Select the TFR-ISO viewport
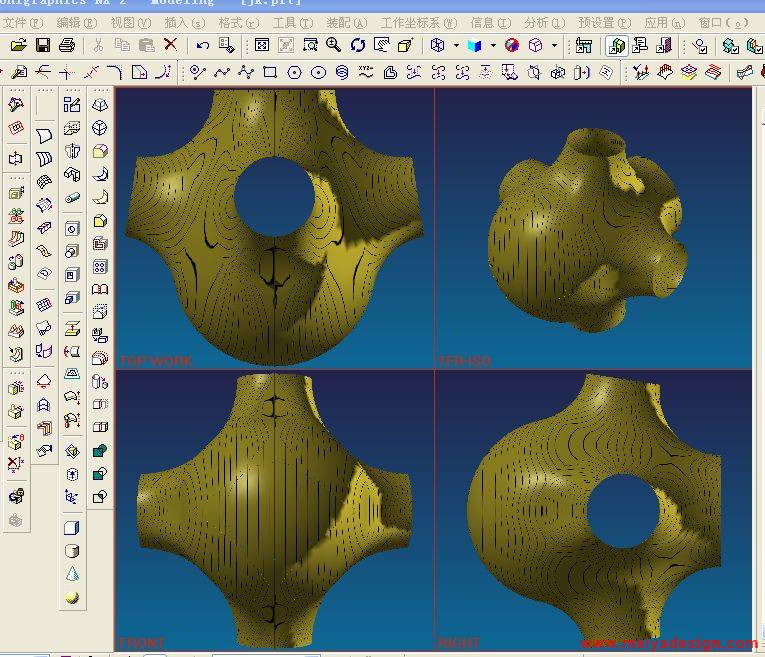Viewport: 765px width, 657px height. (x=593, y=228)
